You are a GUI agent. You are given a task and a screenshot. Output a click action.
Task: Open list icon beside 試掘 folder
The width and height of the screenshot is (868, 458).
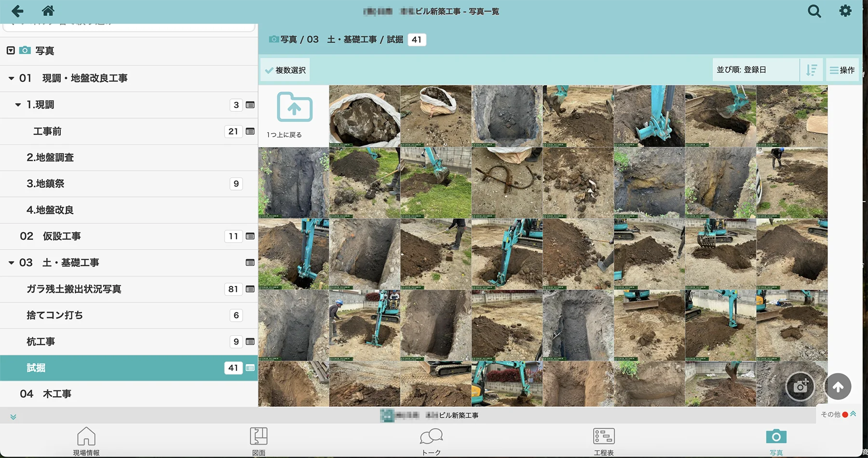pyautogui.click(x=250, y=368)
